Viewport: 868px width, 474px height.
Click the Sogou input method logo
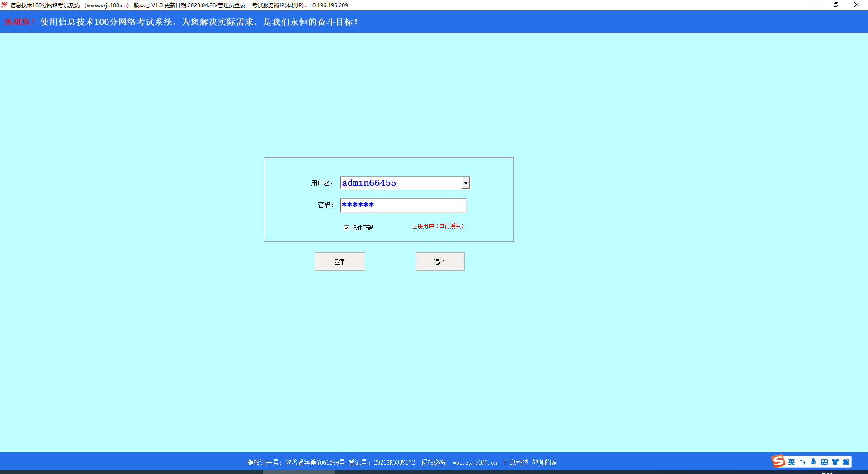point(778,461)
